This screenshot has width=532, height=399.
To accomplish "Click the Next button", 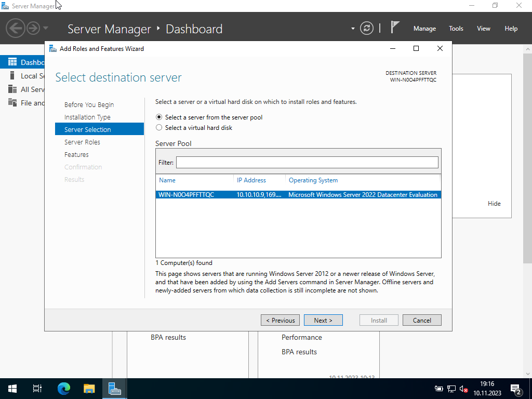I will click(323, 320).
